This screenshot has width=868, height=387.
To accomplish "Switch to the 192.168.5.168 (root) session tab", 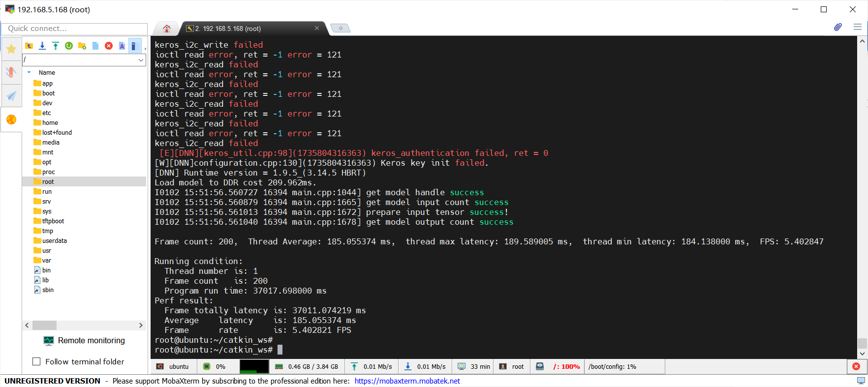I will click(251, 29).
